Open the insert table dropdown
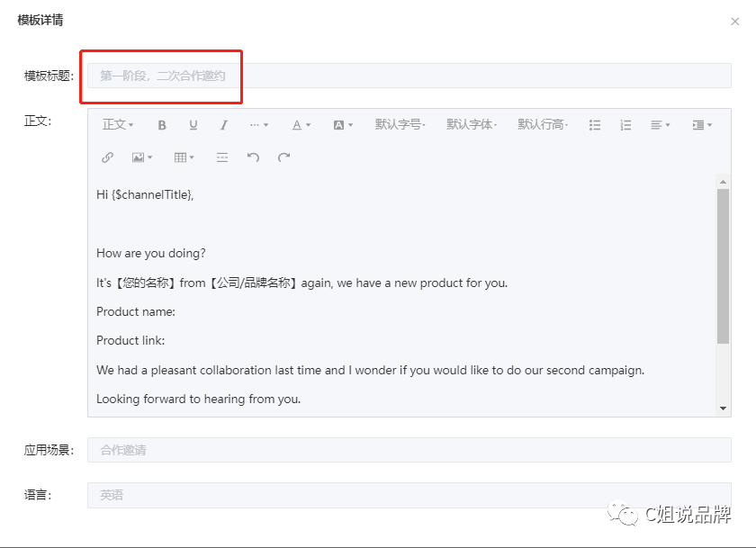 [184, 157]
